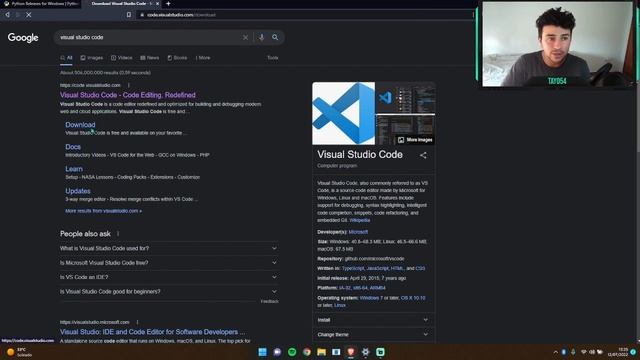The image size is (640, 360).
Task: Expand the Install section
Action: click(373, 320)
